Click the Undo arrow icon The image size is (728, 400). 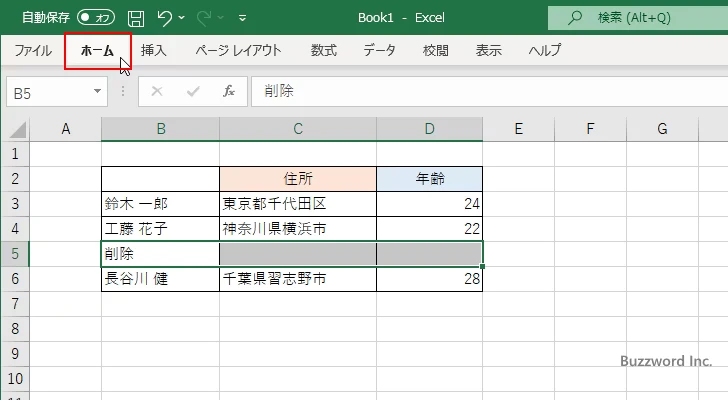(164, 18)
